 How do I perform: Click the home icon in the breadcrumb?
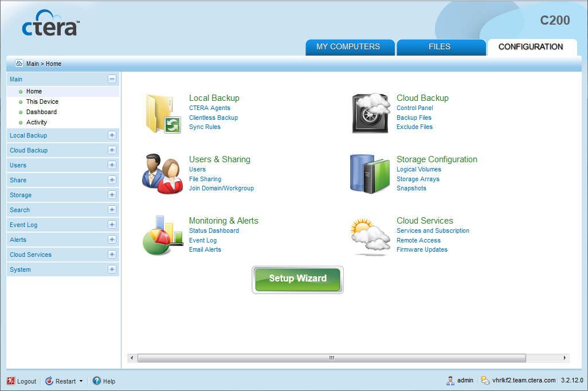[19, 64]
